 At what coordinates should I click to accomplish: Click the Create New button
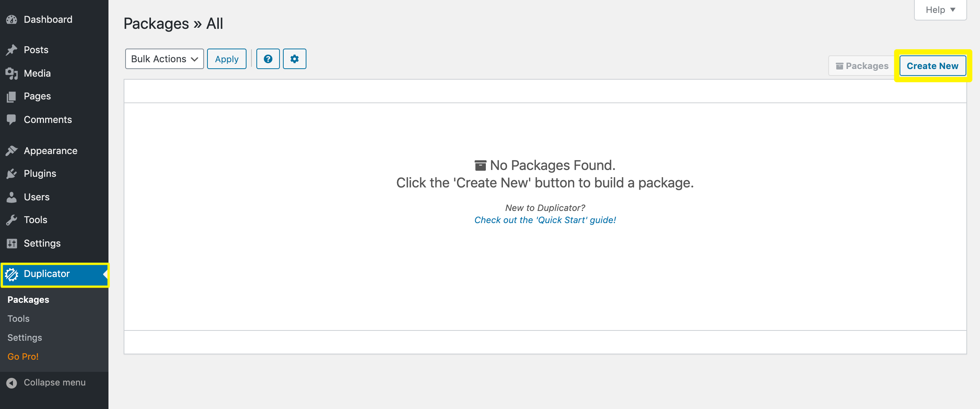click(x=932, y=66)
